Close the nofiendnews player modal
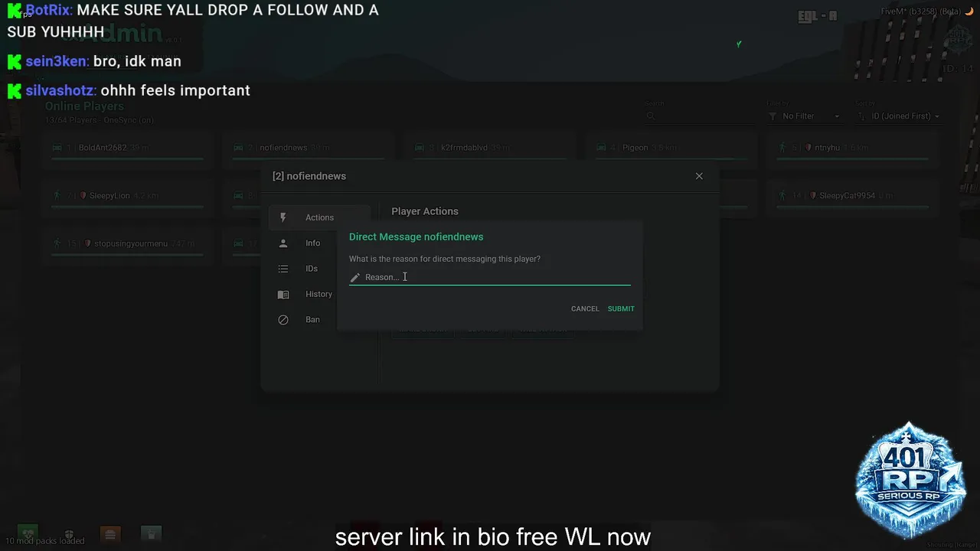The width and height of the screenshot is (980, 551). 699,176
